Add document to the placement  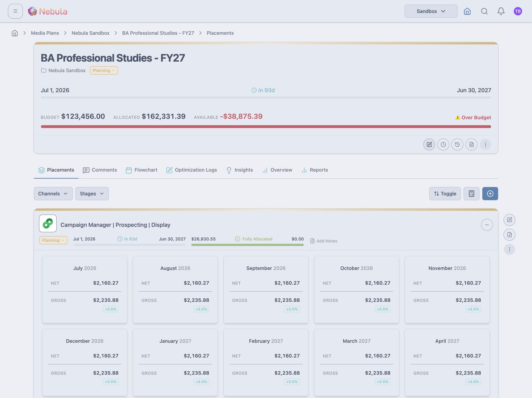[509, 235]
